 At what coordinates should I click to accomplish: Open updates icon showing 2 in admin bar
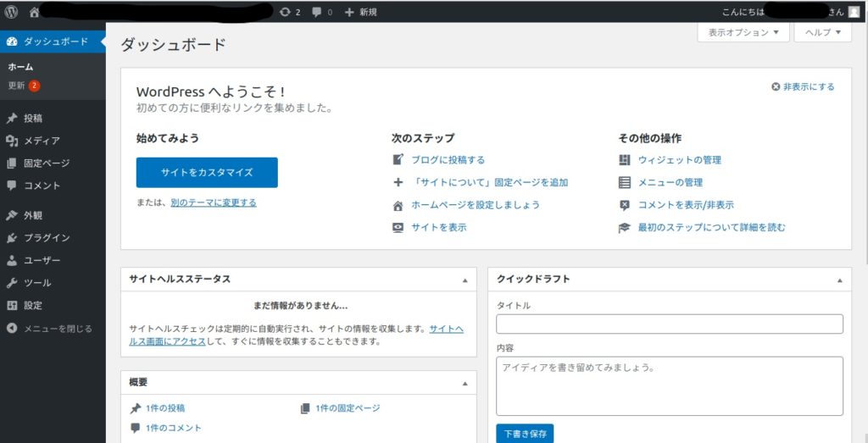coord(291,12)
